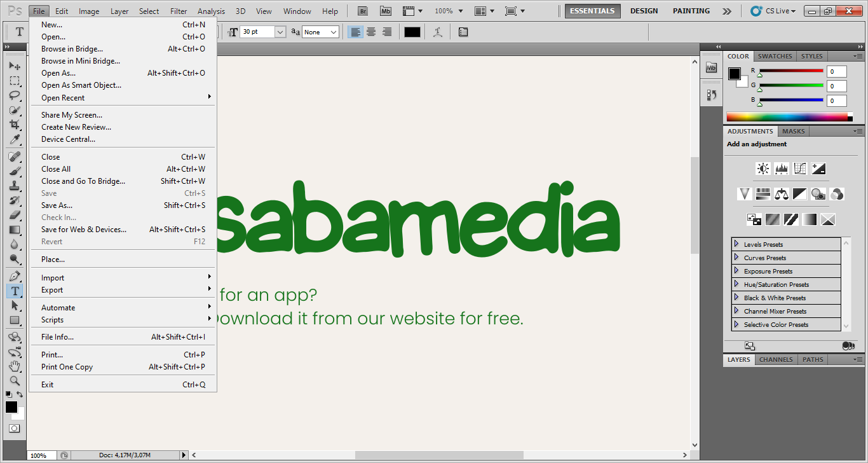Screen dimensions: 868x463
Task: Click the ESSENTIALS workspace button
Action: (592, 11)
